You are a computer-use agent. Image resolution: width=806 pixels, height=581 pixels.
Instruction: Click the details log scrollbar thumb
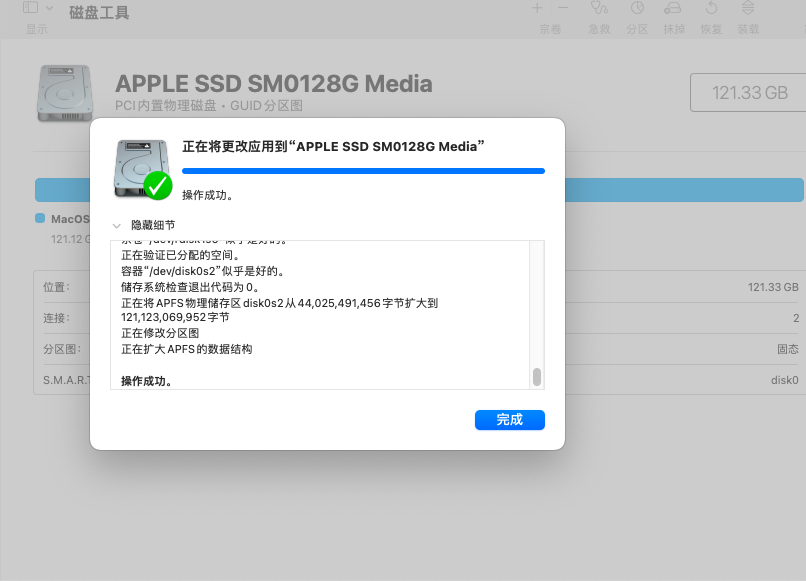537,376
